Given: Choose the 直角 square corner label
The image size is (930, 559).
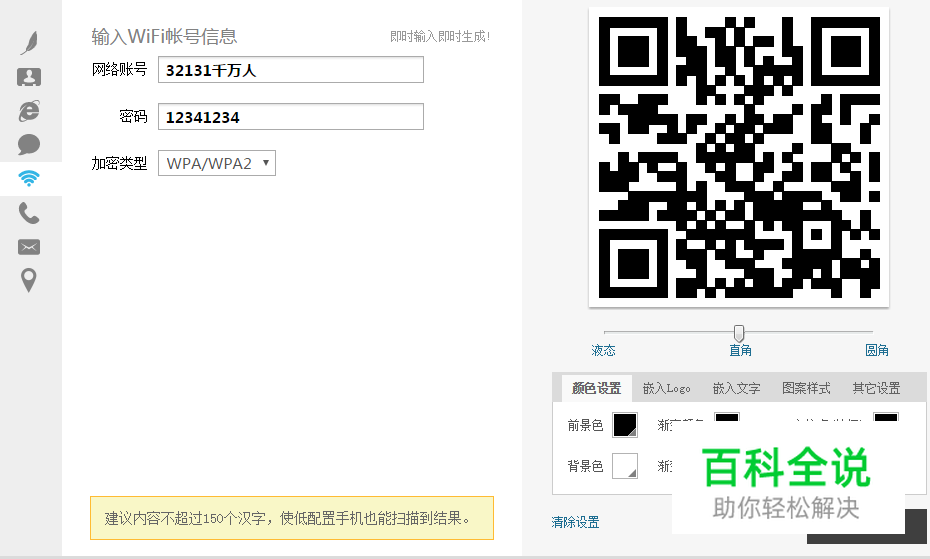Looking at the screenshot, I should pyautogui.click(x=740, y=350).
